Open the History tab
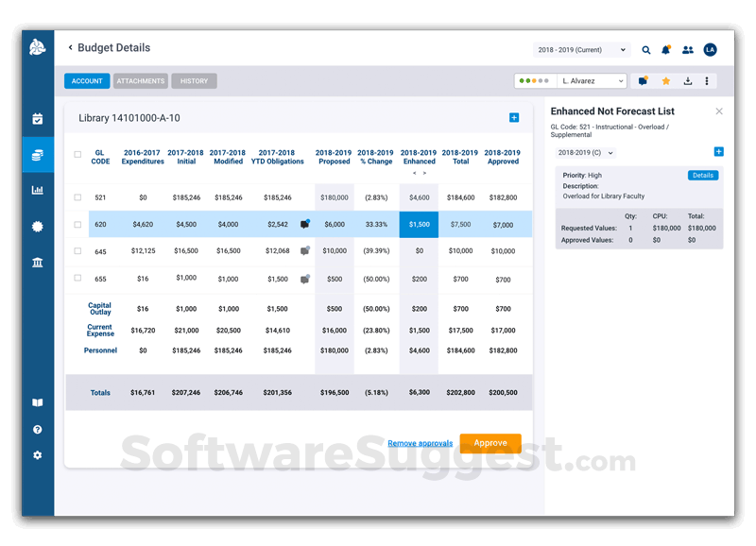The image size is (756, 546). pyautogui.click(x=194, y=81)
